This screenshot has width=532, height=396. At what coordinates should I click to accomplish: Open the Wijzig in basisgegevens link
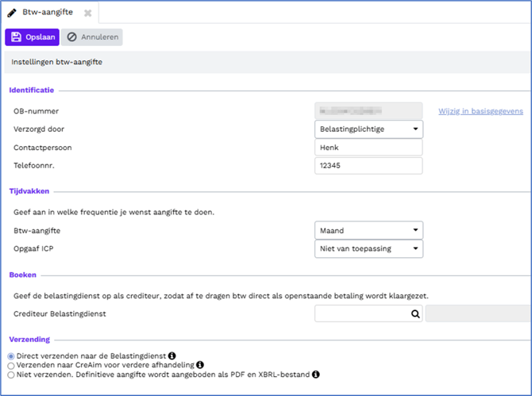point(480,111)
